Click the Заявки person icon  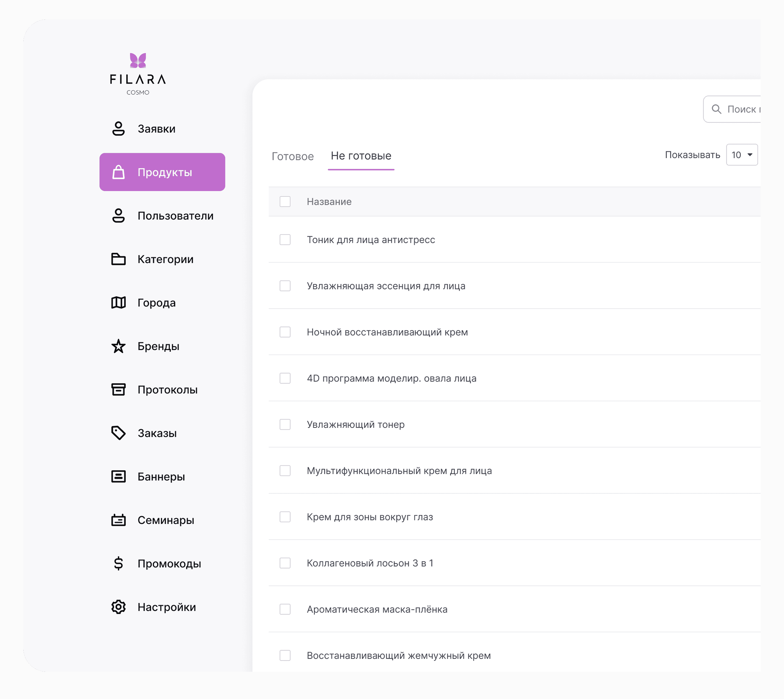point(118,129)
